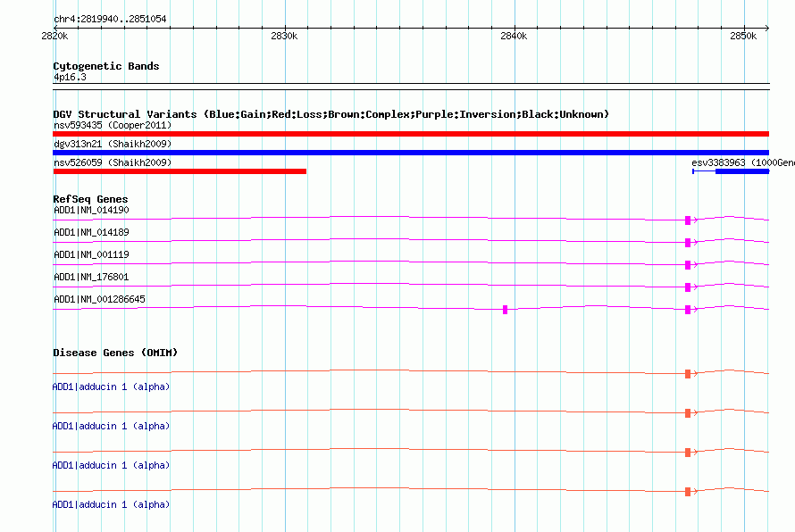This screenshot has width=795, height=532.
Task: Open the third ADD1|adducin 1 (alpha) OMIM link
Action: click(111, 465)
